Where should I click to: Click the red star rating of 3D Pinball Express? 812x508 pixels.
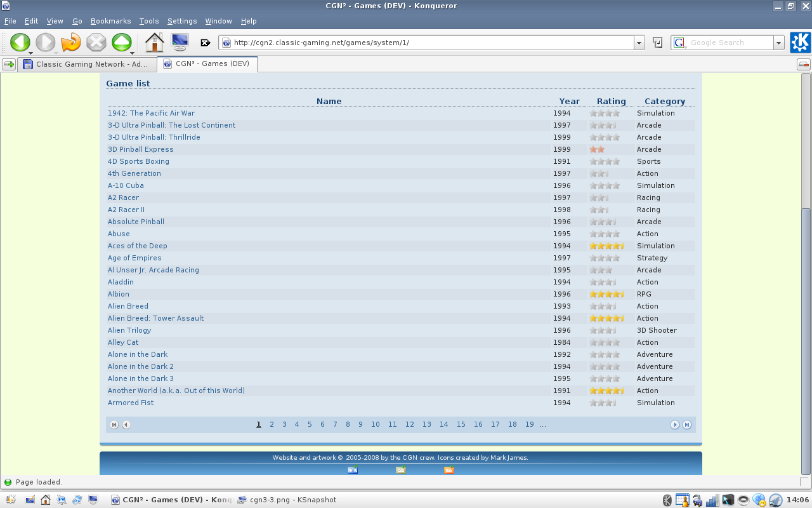click(x=597, y=149)
